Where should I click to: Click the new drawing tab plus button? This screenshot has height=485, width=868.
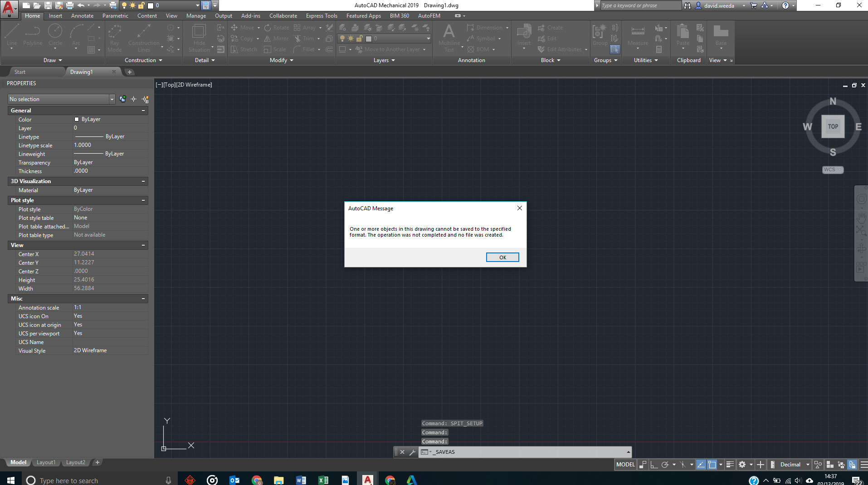click(x=130, y=72)
